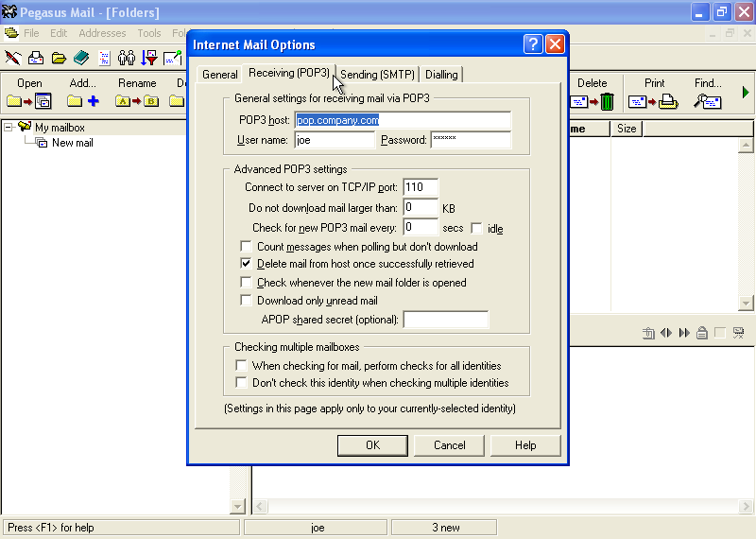Enable Check whenever new mail folder is opened
Viewport: 756px width, 539px height.
246,283
